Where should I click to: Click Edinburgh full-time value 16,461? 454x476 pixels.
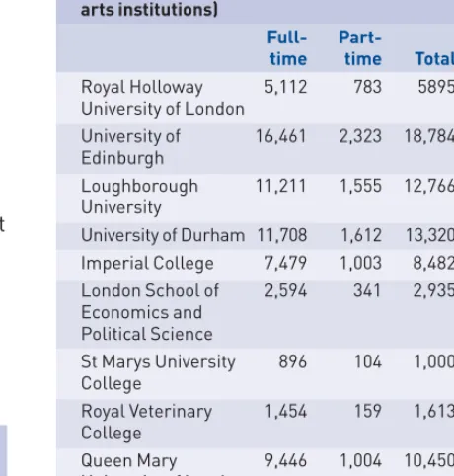281,136
